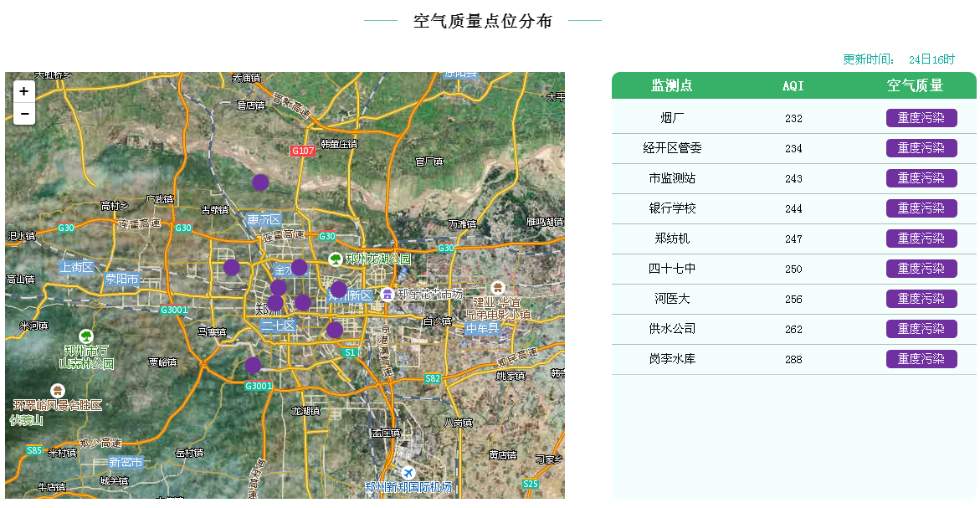
Task: Click the 环翠峪风景名胜区 landmark icon
Action: tap(57, 391)
